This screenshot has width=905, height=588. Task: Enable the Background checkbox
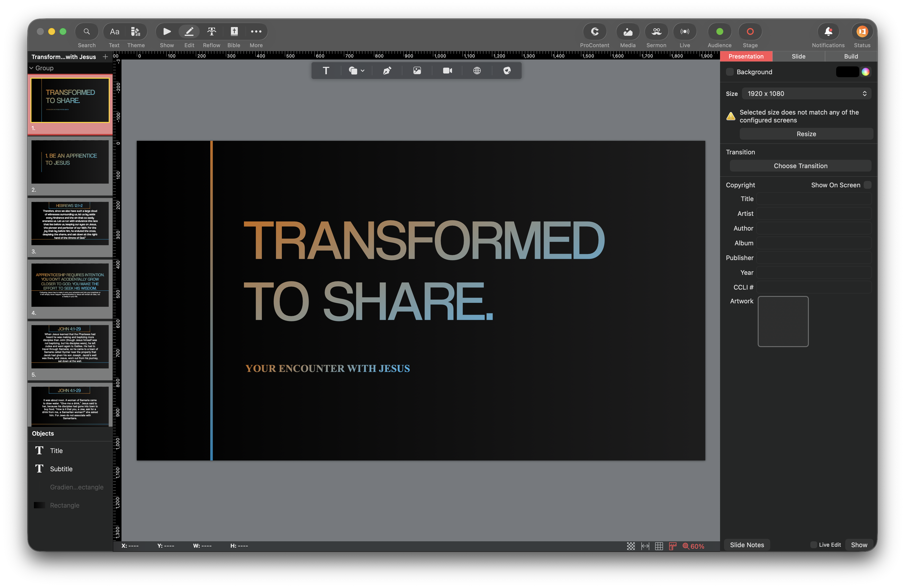coord(730,72)
